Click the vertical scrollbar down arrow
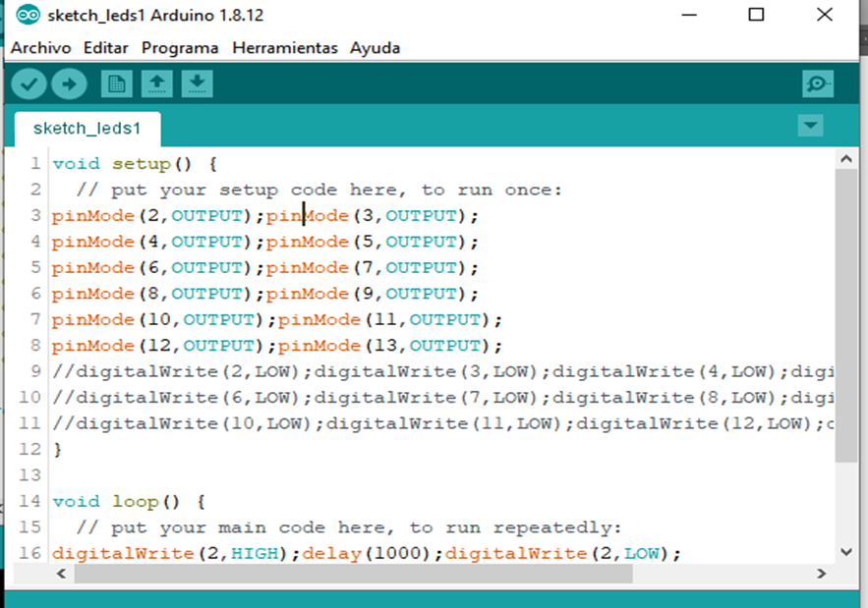Screen dimensions: 868x608 click(844, 552)
